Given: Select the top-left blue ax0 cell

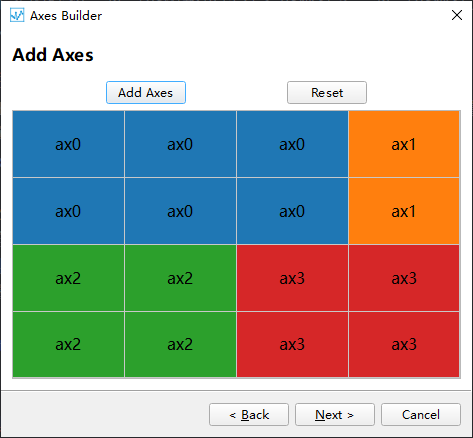Looking at the screenshot, I should tap(68, 144).
